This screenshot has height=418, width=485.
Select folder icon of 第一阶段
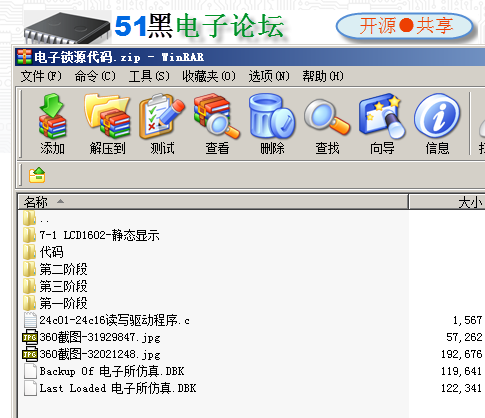coord(30,303)
